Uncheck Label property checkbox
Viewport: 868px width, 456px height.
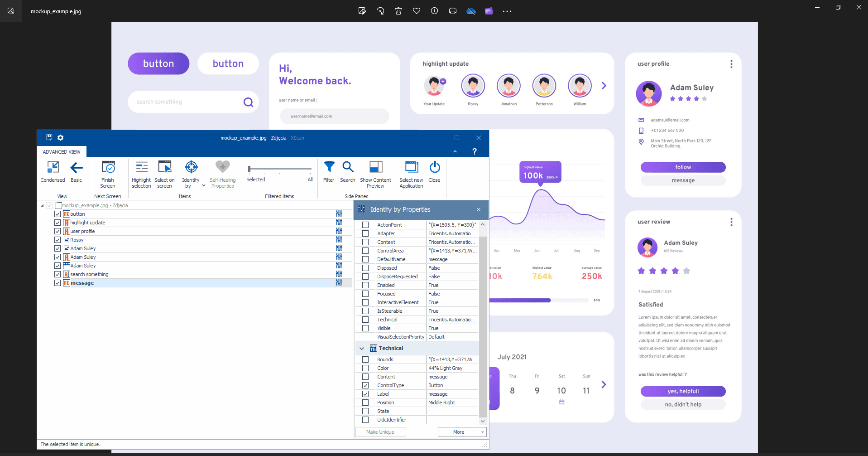365,394
